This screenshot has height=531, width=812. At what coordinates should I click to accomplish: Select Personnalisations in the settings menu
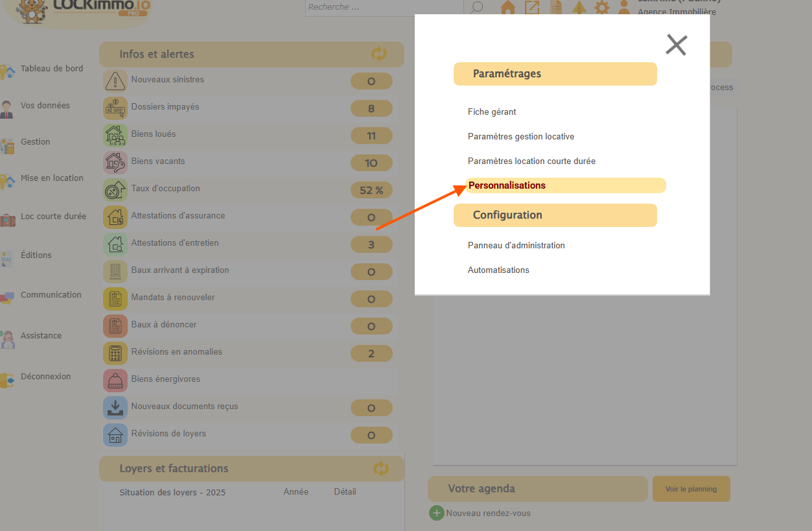tap(565, 185)
